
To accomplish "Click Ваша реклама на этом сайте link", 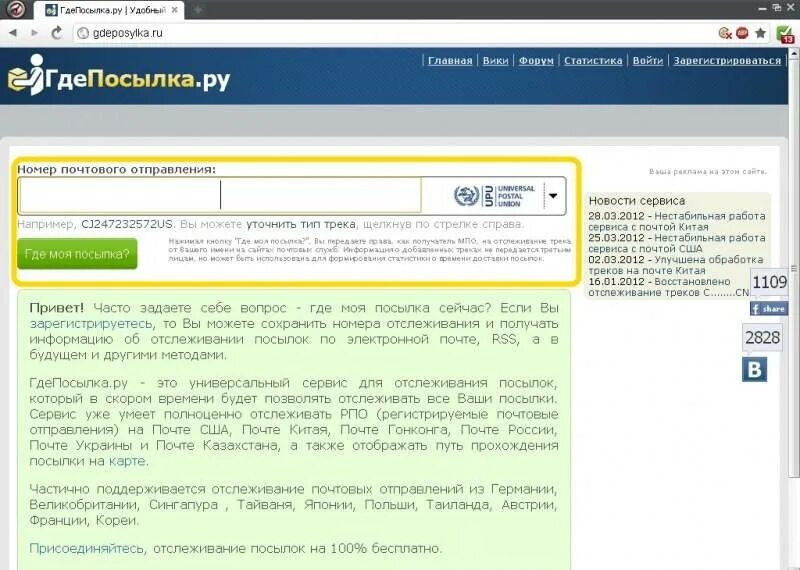I will point(708,171).
